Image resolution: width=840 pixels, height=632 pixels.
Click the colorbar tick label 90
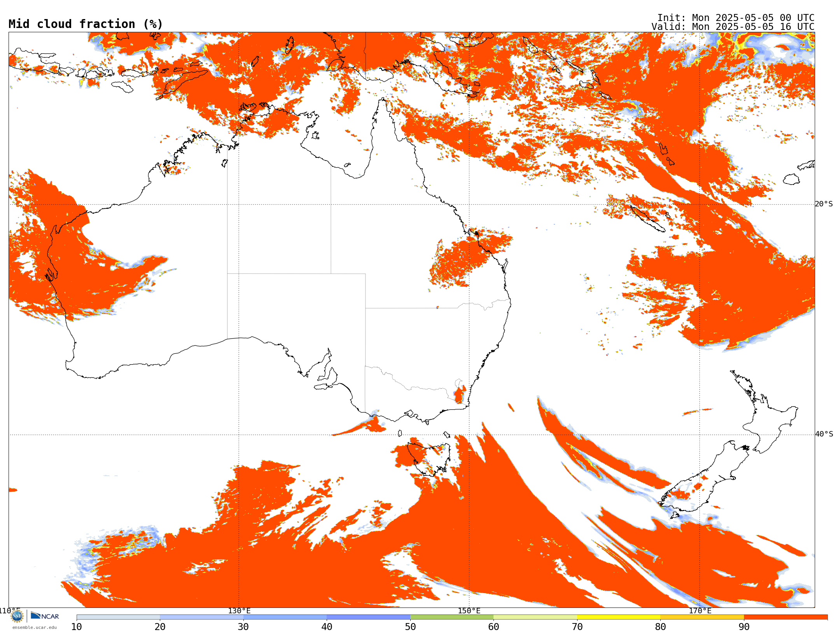click(744, 627)
